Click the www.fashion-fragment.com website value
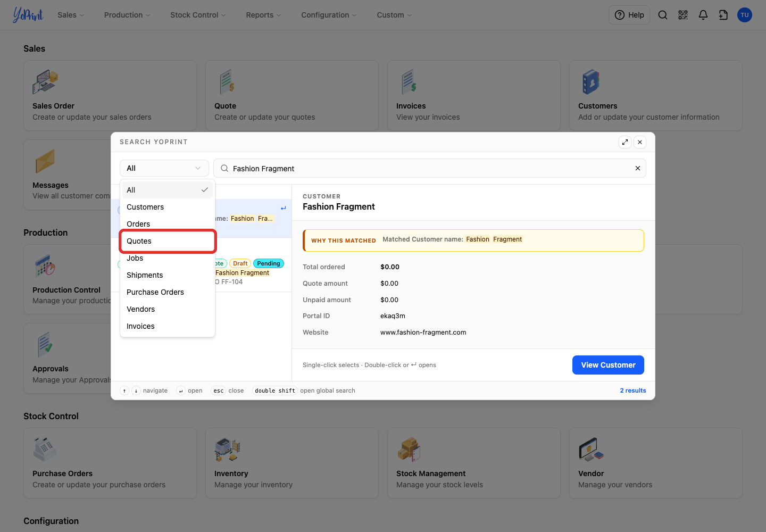 tap(423, 332)
